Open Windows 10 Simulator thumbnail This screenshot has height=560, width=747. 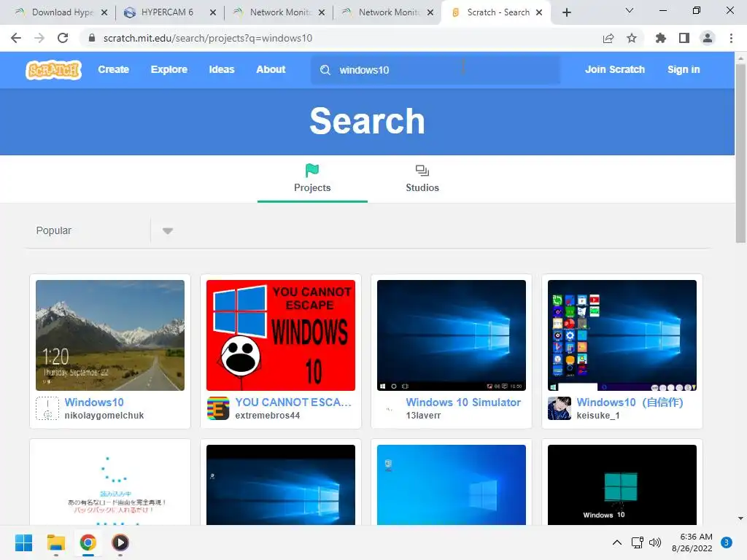[451, 335]
